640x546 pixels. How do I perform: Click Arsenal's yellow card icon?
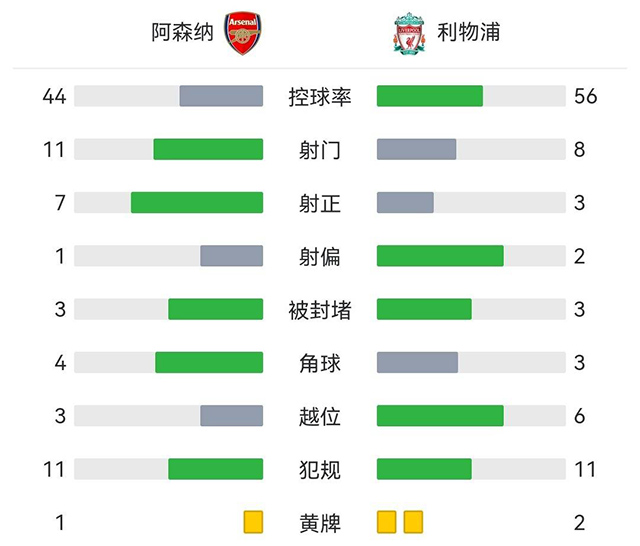click(x=253, y=522)
